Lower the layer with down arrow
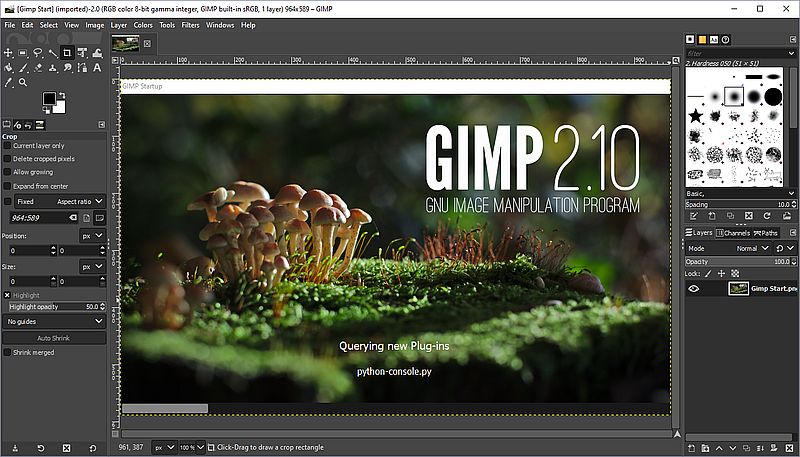The height and width of the screenshot is (457, 800). pos(733,448)
